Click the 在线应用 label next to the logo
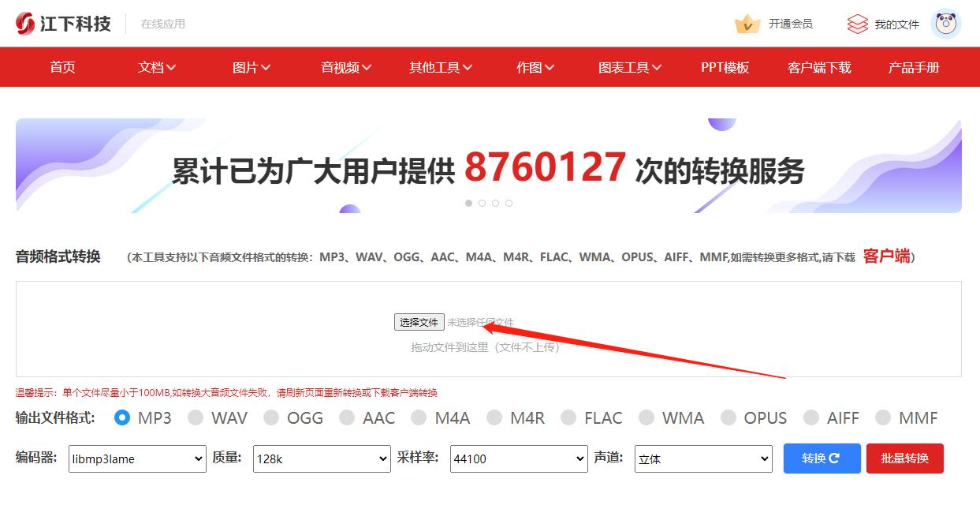 (x=164, y=24)
